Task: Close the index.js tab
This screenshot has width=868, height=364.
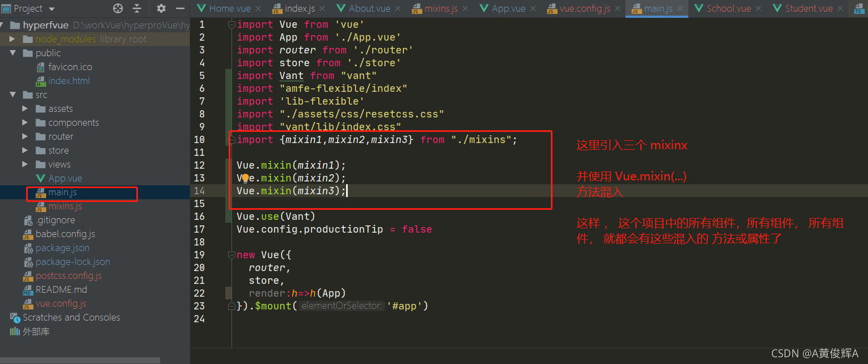Action: (x=322, y=8)
